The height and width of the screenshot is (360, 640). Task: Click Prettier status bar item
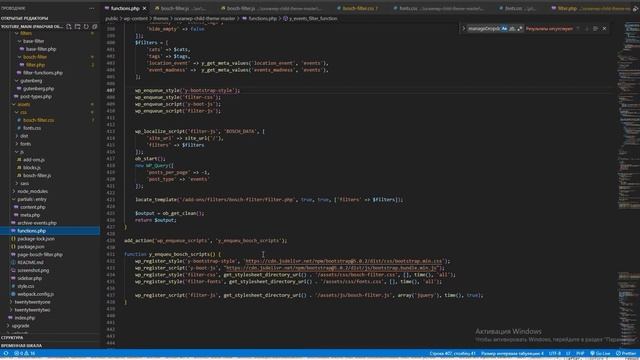[x=626, y=353]
